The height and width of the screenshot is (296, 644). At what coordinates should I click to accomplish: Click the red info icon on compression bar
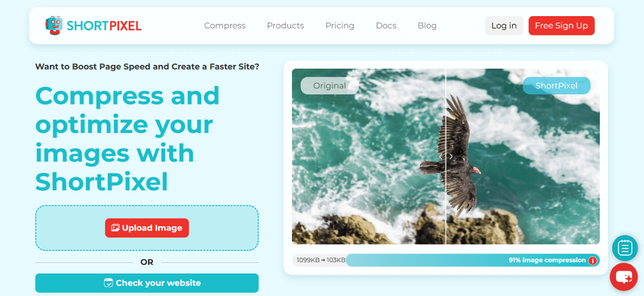coord(592,261)
